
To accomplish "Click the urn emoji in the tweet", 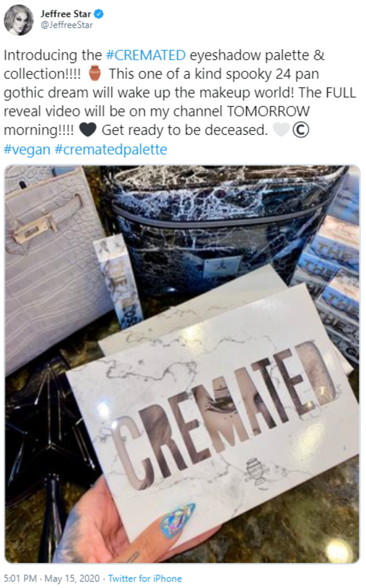I will pyautogui.click(x=95, y=73).
